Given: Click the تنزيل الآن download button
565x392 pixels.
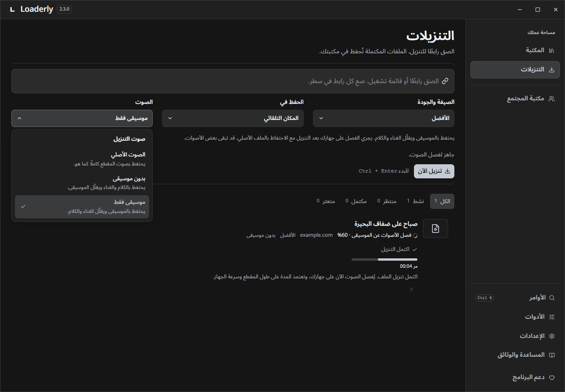Looking at the screenshot, I should click(x=434, y=171).
